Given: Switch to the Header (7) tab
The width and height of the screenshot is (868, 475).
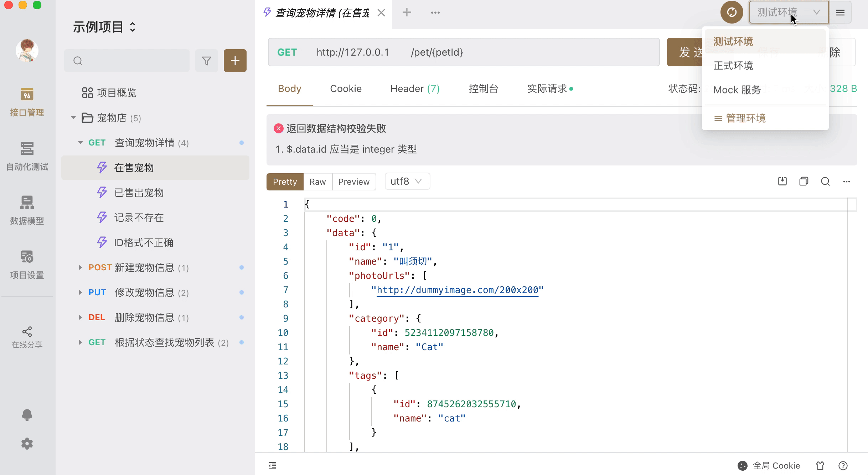Looking at the screenshot, I should 415,88.
